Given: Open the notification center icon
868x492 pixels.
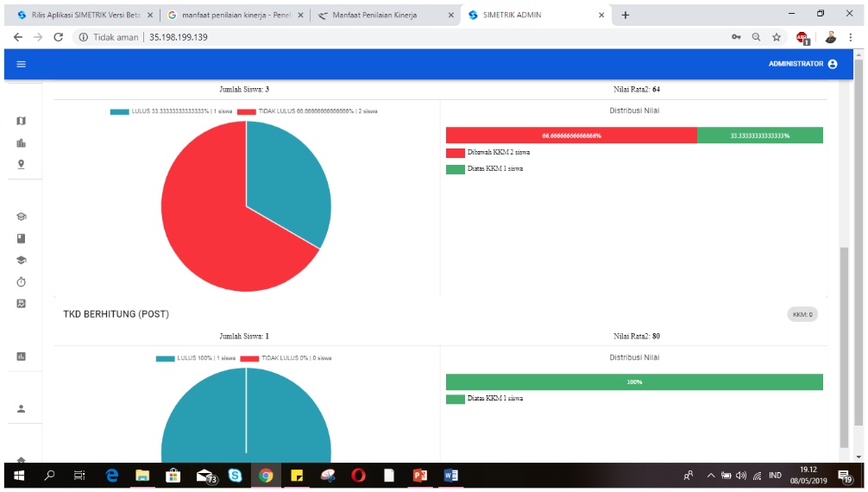Looking at the screenshot, I should click(845, 476).
